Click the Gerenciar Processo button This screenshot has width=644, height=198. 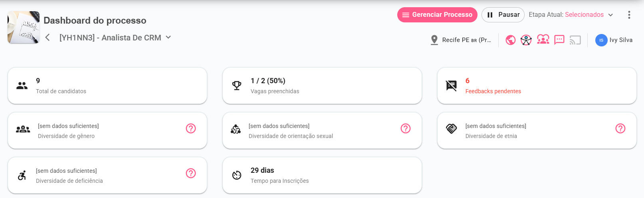pos(437,15)
